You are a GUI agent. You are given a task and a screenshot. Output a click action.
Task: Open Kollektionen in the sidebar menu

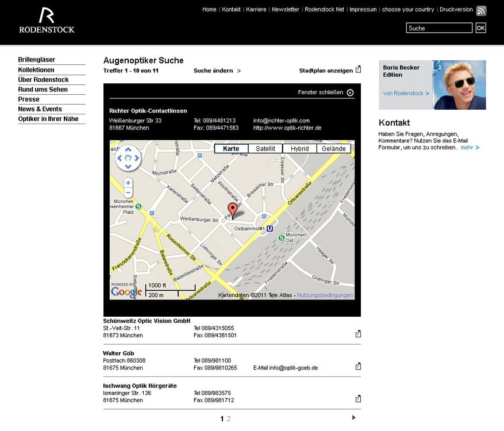[x=36, y=70]
